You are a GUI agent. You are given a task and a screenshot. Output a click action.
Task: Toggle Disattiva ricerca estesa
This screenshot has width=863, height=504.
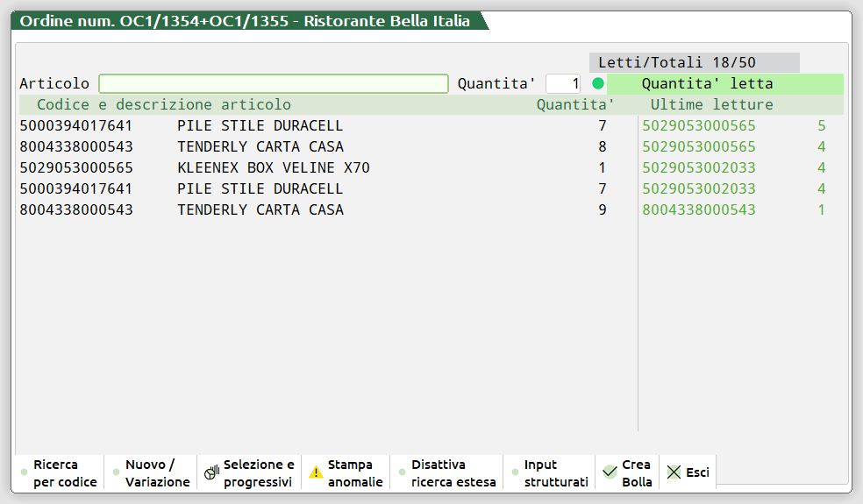tap(453, 473)
